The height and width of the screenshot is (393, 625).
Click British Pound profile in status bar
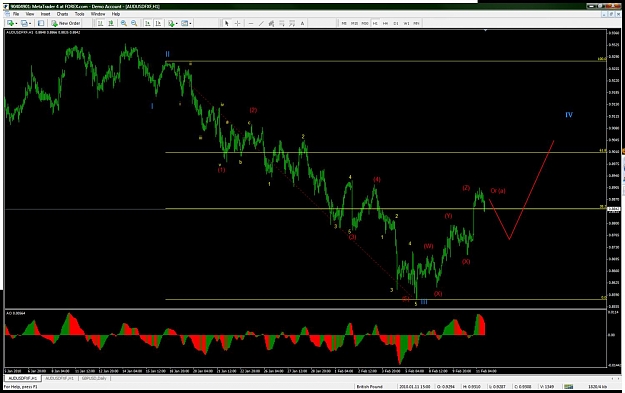tap(369, 387)
